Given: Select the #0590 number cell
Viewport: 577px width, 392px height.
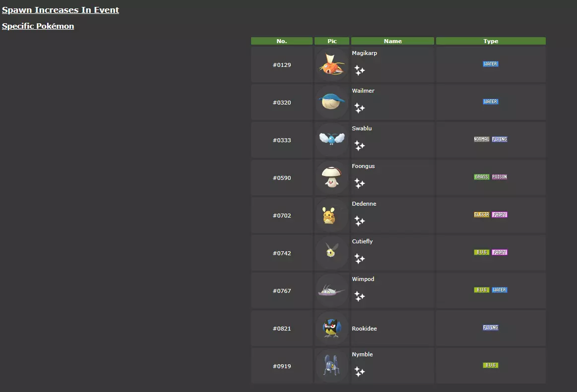Looking at the screenshot, I should click(x=282, y=177).
